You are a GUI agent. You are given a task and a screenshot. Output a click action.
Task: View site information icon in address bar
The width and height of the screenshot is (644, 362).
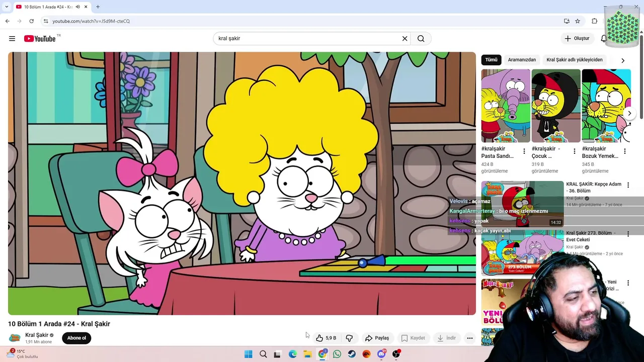click(46, 21)
